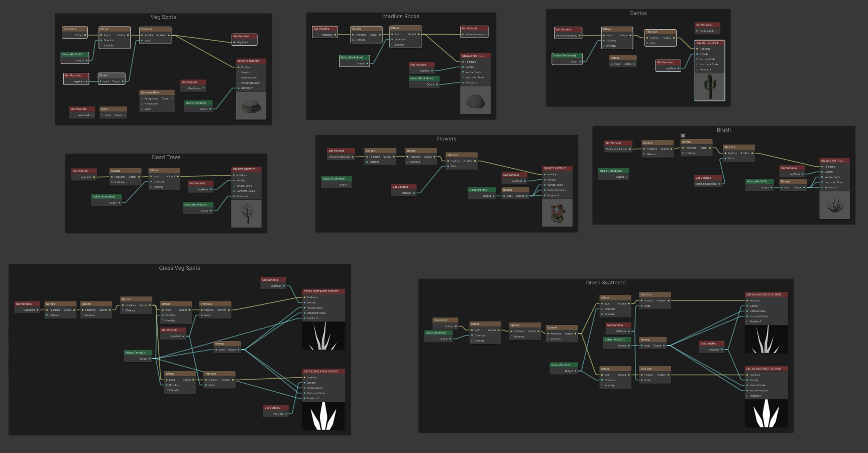Click the X icon above the Brush Spread node
The width and height of the screenshot is (868, 453).
point(683,136)
